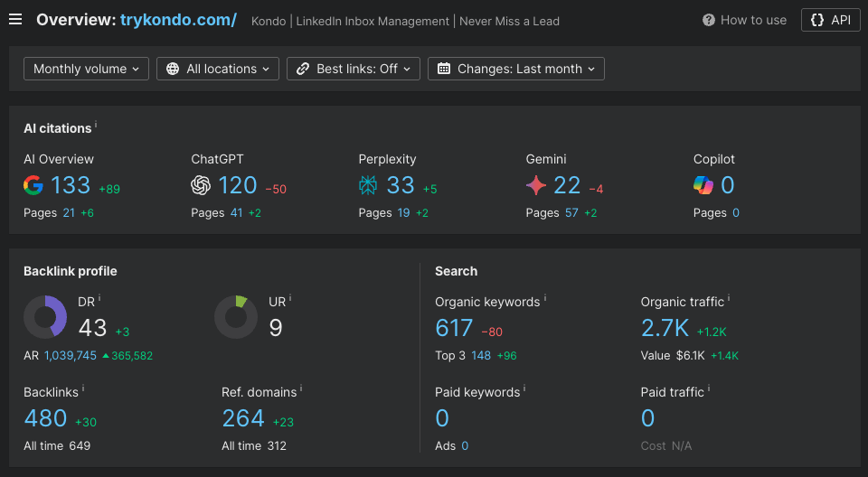Viewport: 868px width, 477px height.
Task: Click the DR donut chart
Action: click(x=45, y=317)
